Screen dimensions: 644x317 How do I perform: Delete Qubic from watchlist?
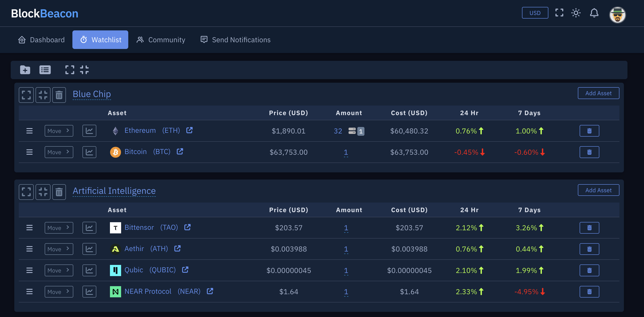tap(589, 271)
